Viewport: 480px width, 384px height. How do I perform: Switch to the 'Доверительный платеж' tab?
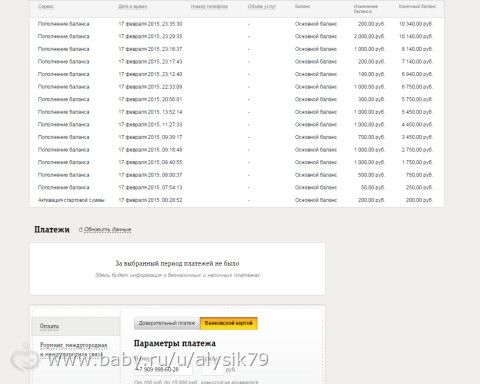(167, 323)
